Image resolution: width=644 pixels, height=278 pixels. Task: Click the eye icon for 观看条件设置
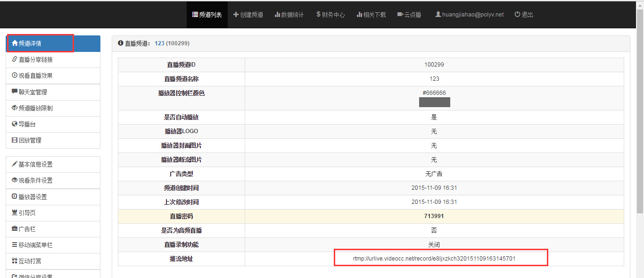click(15, 180)
